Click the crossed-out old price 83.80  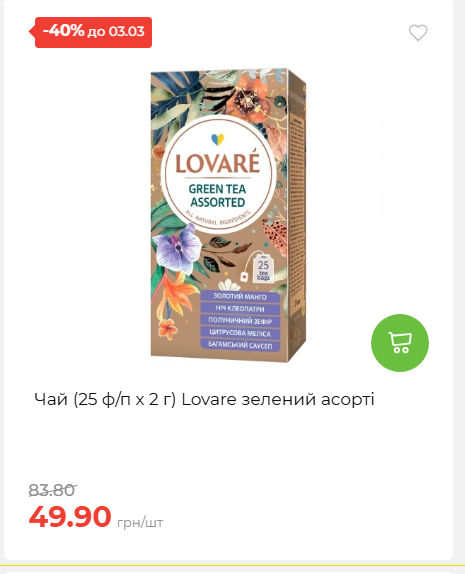tap(52, 490)
